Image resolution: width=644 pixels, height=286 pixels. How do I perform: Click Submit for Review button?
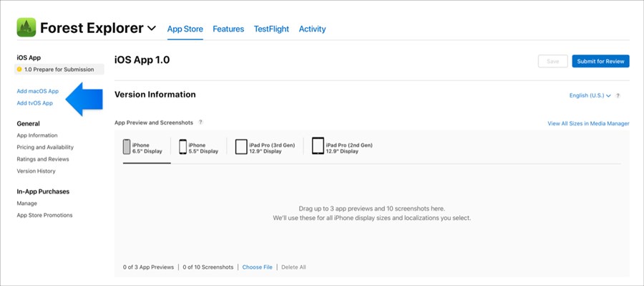[600, 62]
